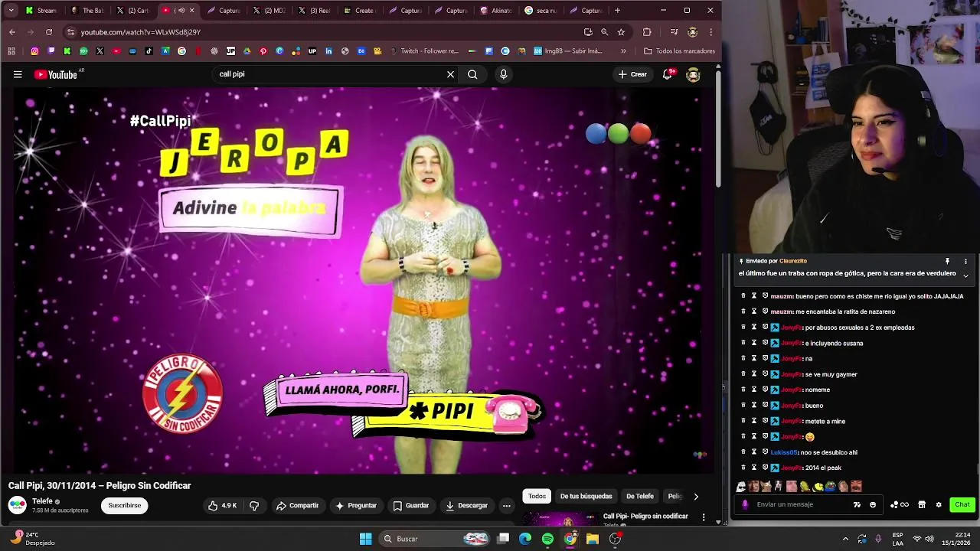Open the 7TV emote icon in chat

coord(857,504)
